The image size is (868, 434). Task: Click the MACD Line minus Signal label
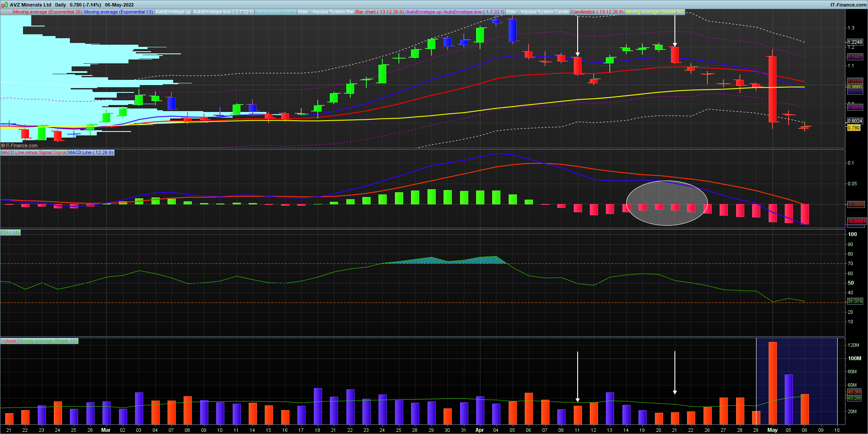pyautogui.click(x=26, y=153)
